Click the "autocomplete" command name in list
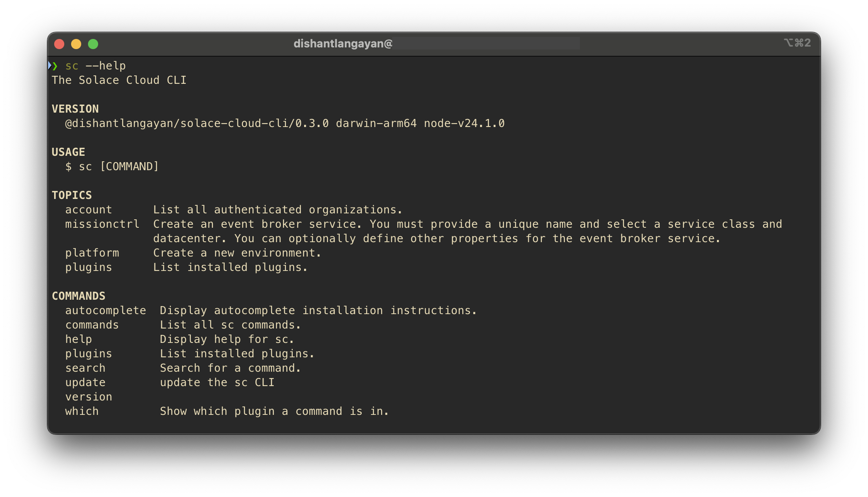 click(105, 311)
